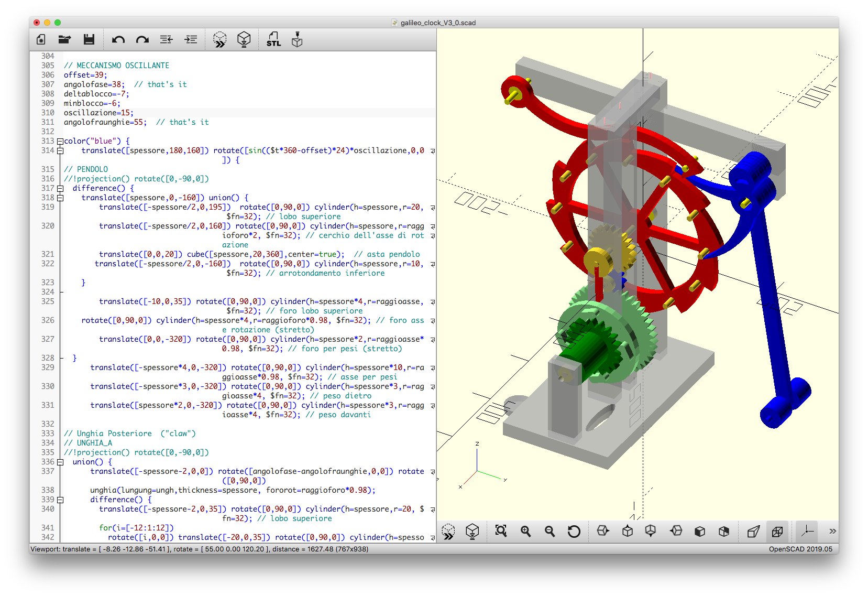868x596 pixels.
Task: Save the file with the floppy disk icon
Action: point(89,40)
